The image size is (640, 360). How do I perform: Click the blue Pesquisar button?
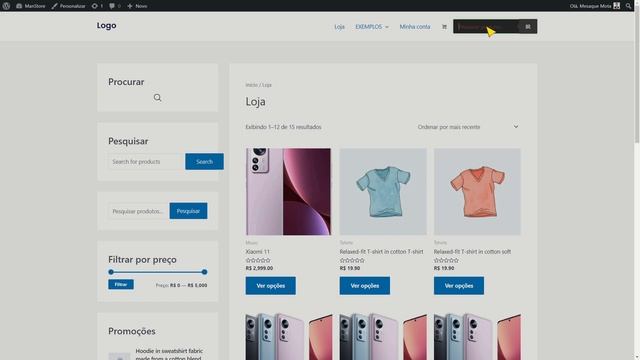[188, 211]
